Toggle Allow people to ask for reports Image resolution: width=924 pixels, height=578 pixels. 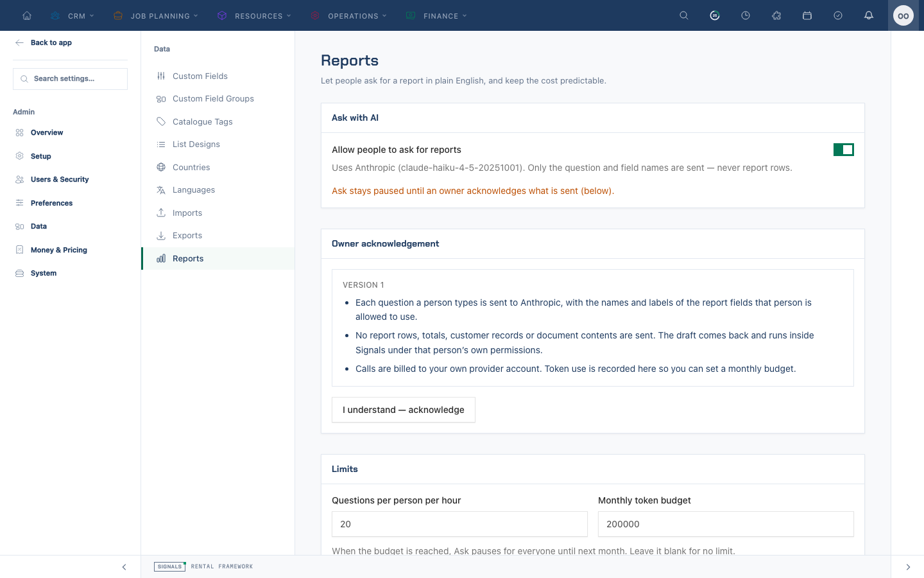tap(843, 150)
